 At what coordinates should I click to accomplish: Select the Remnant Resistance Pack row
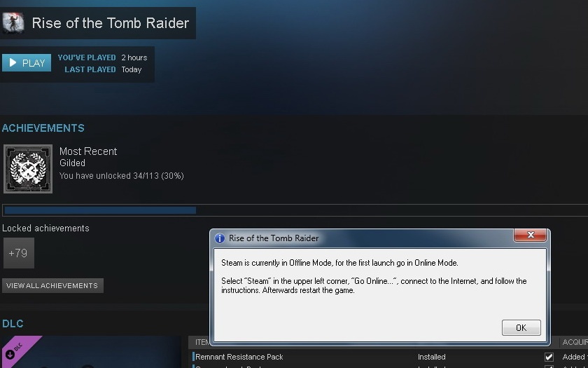(388, 357)
